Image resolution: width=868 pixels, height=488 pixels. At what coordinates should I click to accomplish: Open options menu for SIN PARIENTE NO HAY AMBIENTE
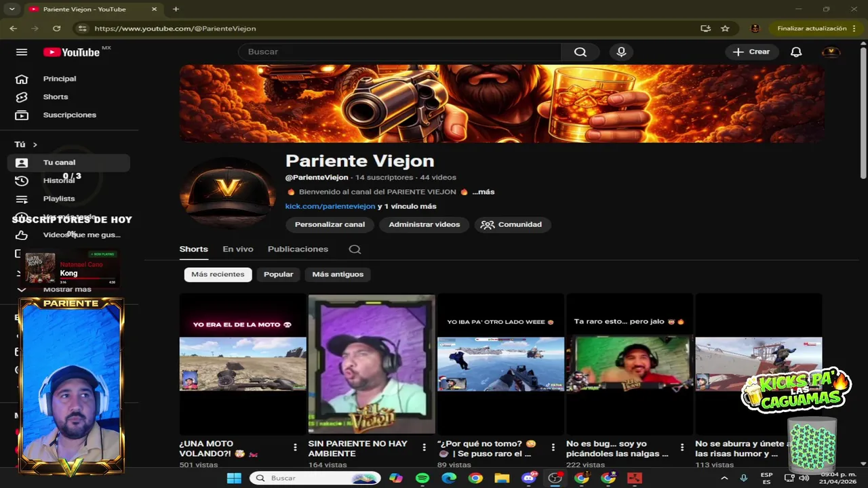click(x=424, y=447)
